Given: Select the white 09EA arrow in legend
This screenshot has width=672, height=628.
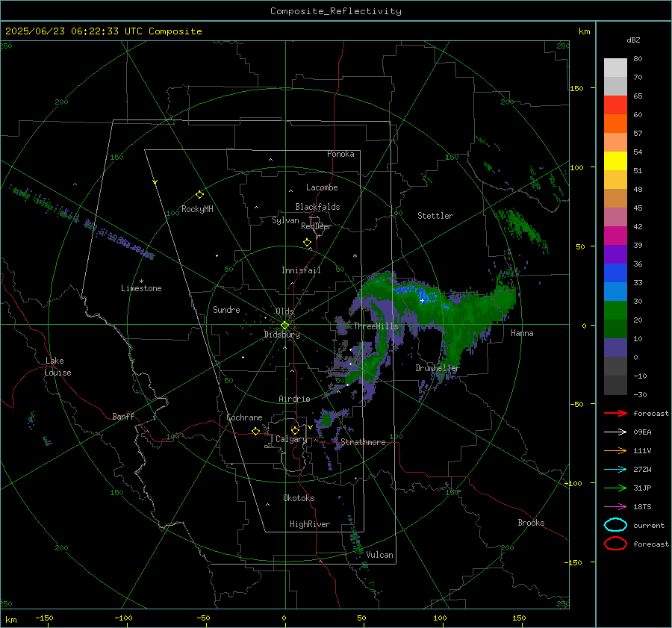Looking at the screenshot, I should 615,432.
